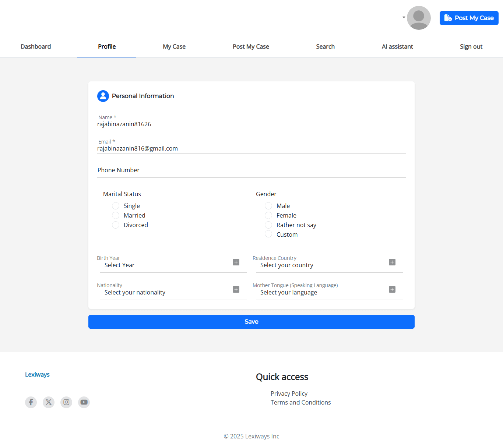The image size is (503, 448).
Task: Open the account dropdown arrow near avatar
Action: coord(404,17)
